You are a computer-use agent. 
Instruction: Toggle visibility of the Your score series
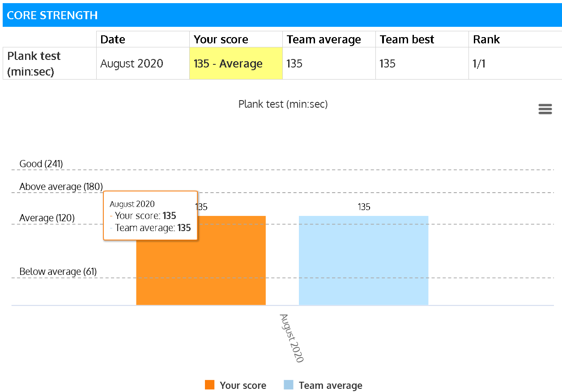[x=243, y=385]
